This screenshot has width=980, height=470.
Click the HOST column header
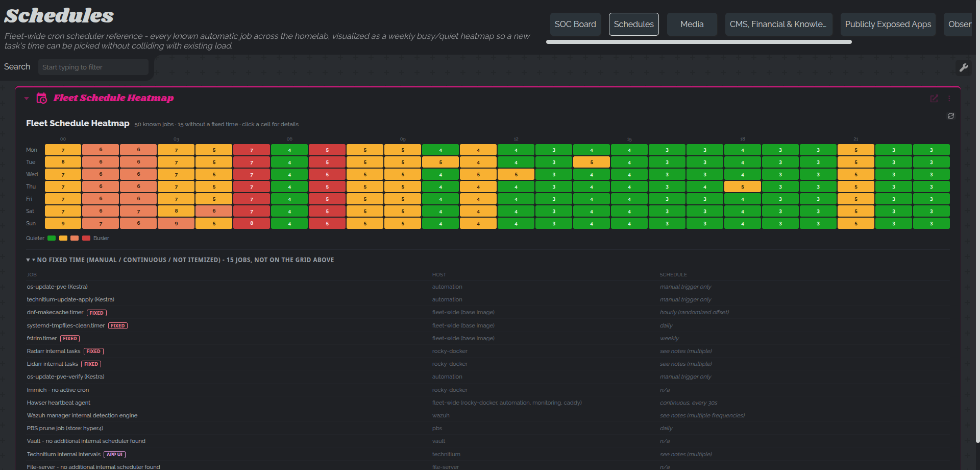[x=439, y=275]
